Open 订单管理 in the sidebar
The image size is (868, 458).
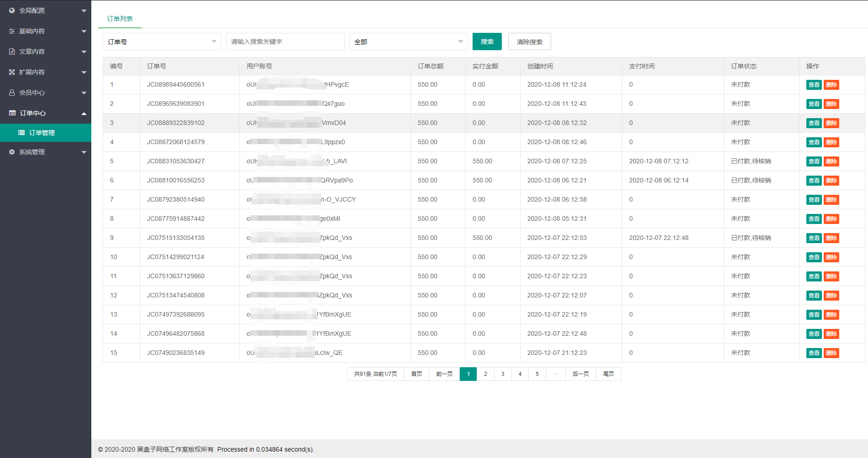[x=46, y=133]
